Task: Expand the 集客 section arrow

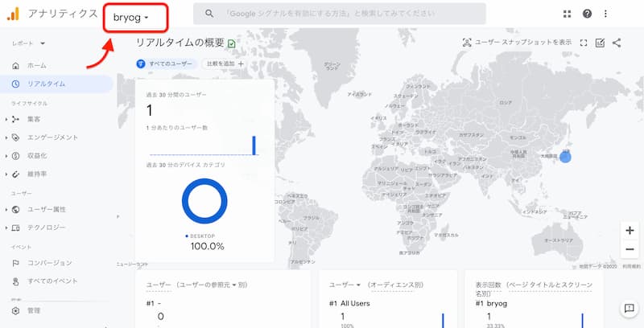Action: tap(6, 119)
